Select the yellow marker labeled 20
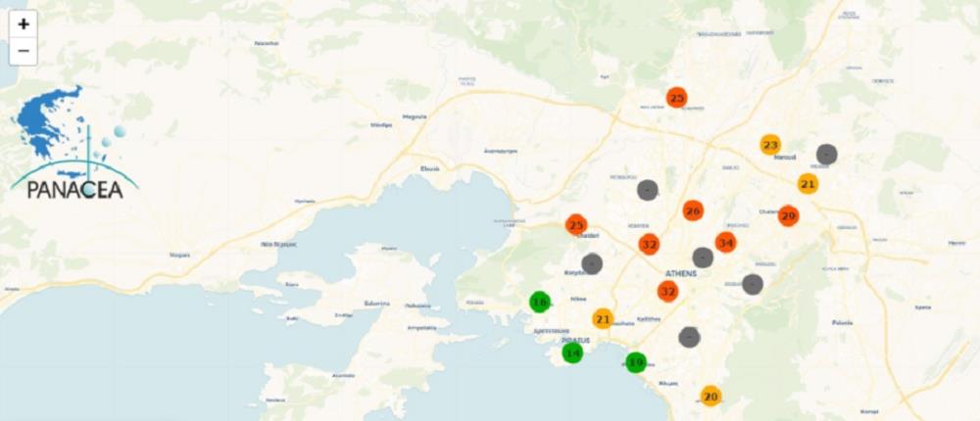 point(711,396)
